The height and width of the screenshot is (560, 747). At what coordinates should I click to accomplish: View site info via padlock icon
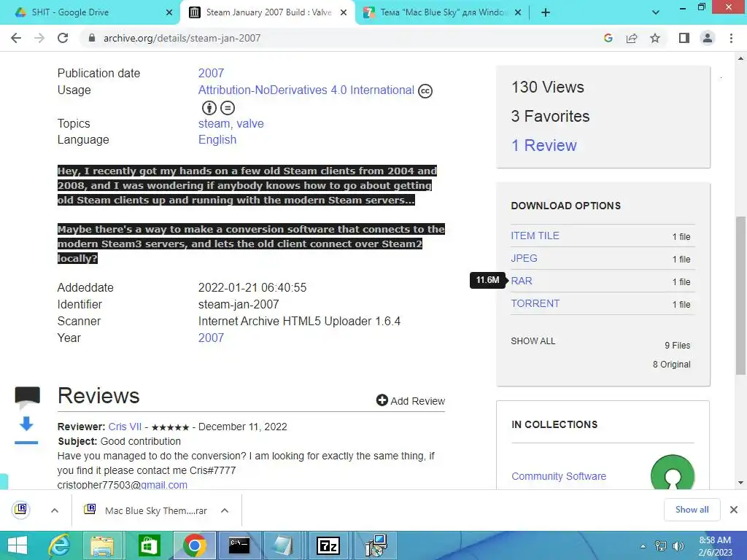pos(92,38)
